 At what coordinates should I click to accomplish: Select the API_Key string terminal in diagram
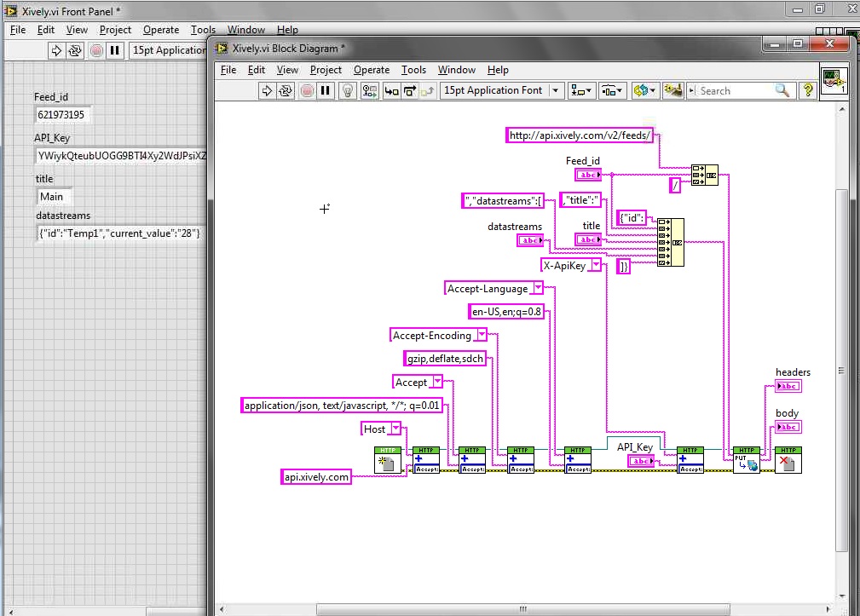point(641,462)
